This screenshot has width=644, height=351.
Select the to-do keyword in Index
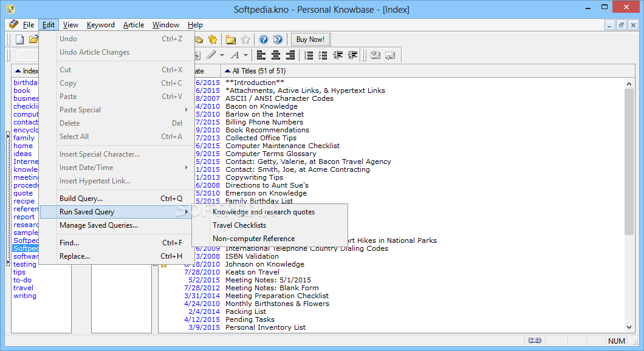pyautogui.click(x=22, y=280)
